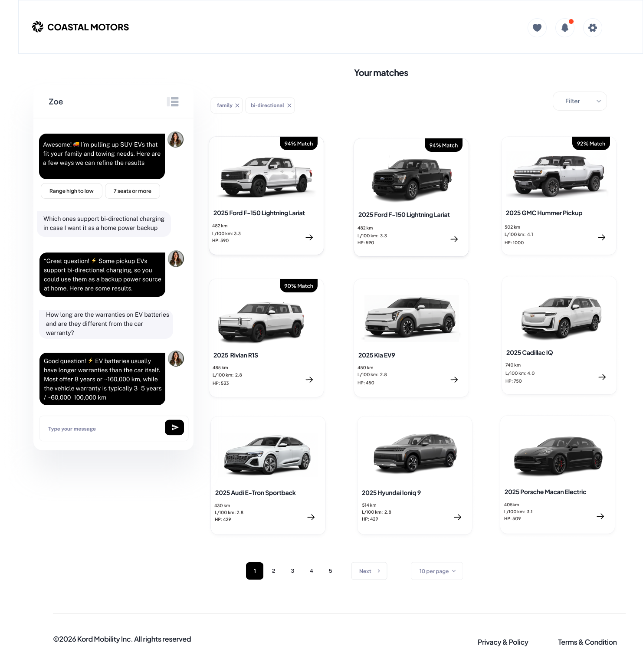Screen dimensions: 643x672
Task: Open the 10 per page dropdown
Action: coord(437,571)
